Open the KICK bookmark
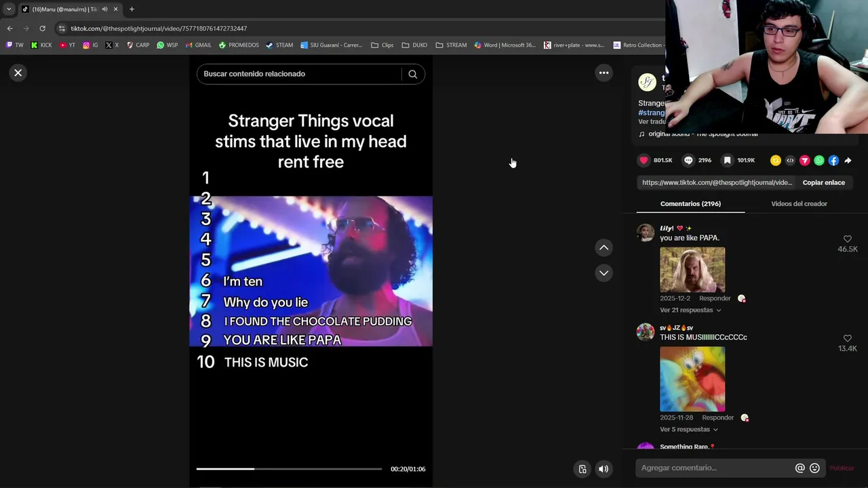This screenshot has width=868, height=488. pos(41,45)
